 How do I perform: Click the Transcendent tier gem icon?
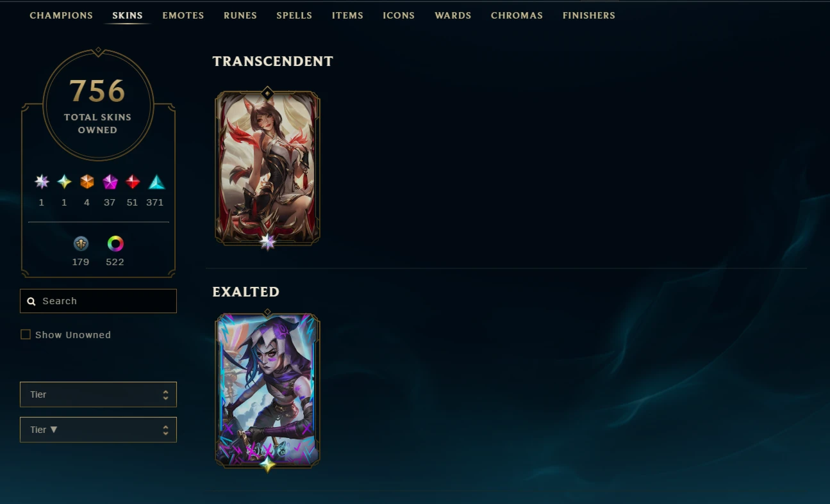point(42,182)
